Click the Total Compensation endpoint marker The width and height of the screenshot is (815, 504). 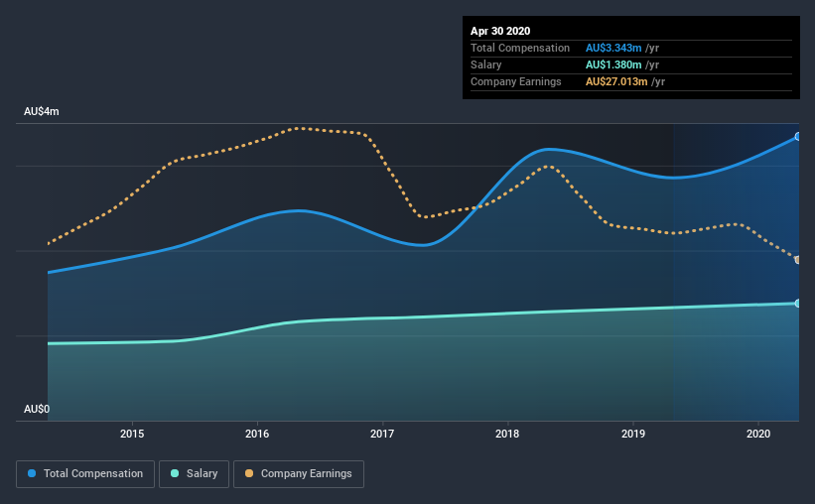798,137
